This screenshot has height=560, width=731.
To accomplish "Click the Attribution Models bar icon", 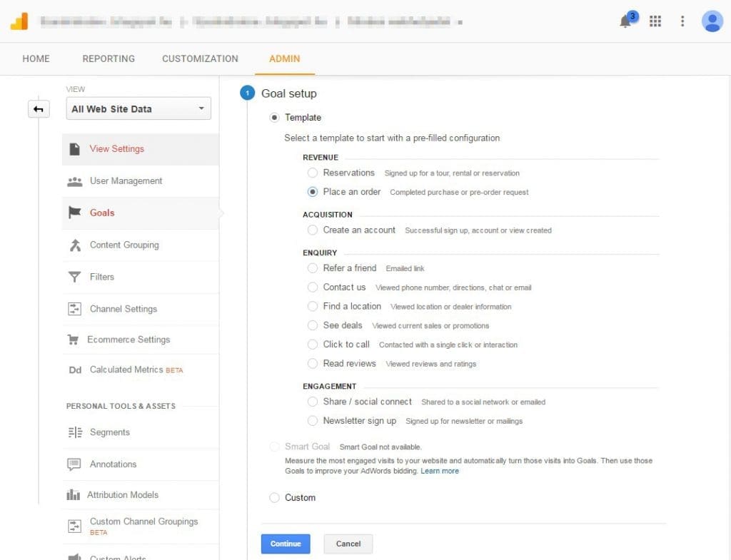I will pyautogui.click(x=74, y=495).
